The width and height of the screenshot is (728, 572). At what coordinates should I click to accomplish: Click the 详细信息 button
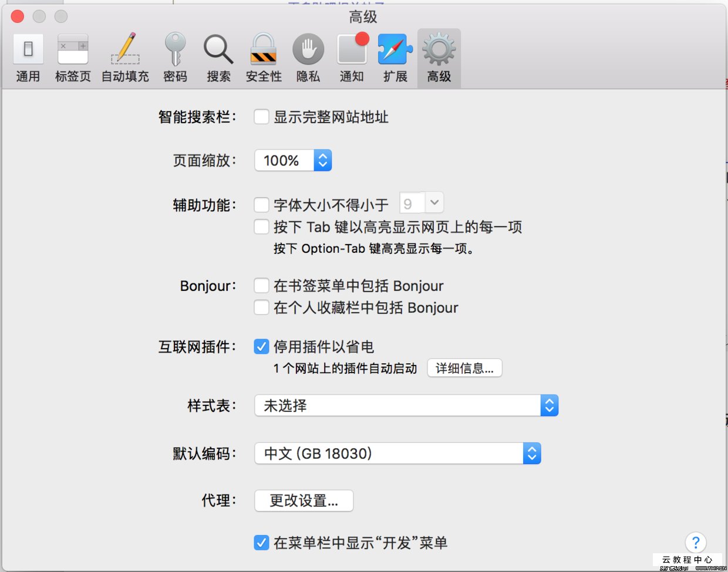(x=464, y=368)
